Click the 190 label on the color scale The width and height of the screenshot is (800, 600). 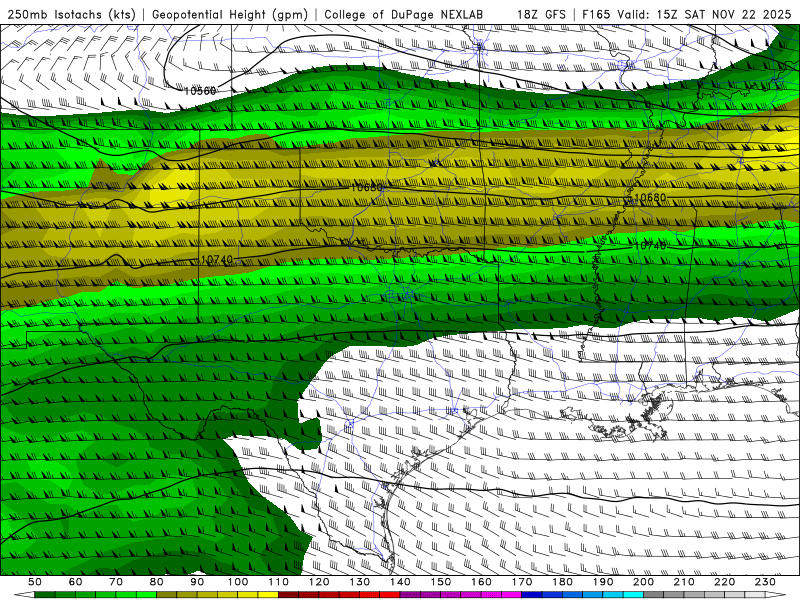pyautogui.click(x=603, y=582)
